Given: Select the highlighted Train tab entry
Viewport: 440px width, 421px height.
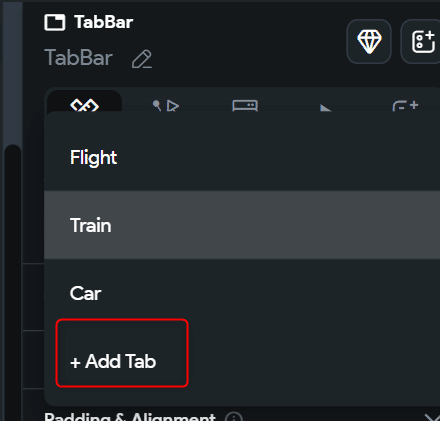Looking at the screenshot, I should tap(242, 225).
